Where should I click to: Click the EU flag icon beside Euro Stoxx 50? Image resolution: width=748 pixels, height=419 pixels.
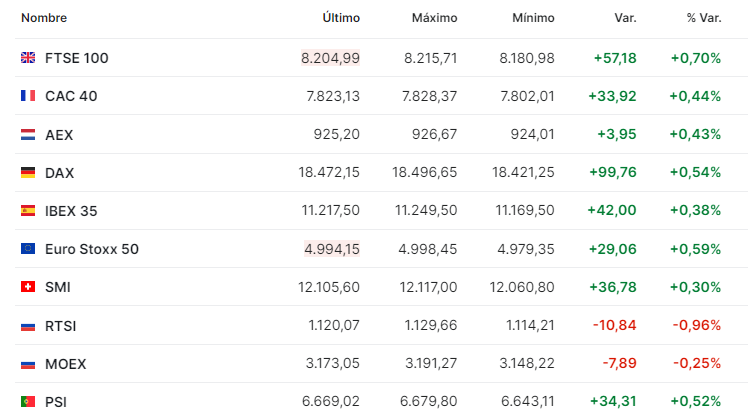click(x=28, y=249)
